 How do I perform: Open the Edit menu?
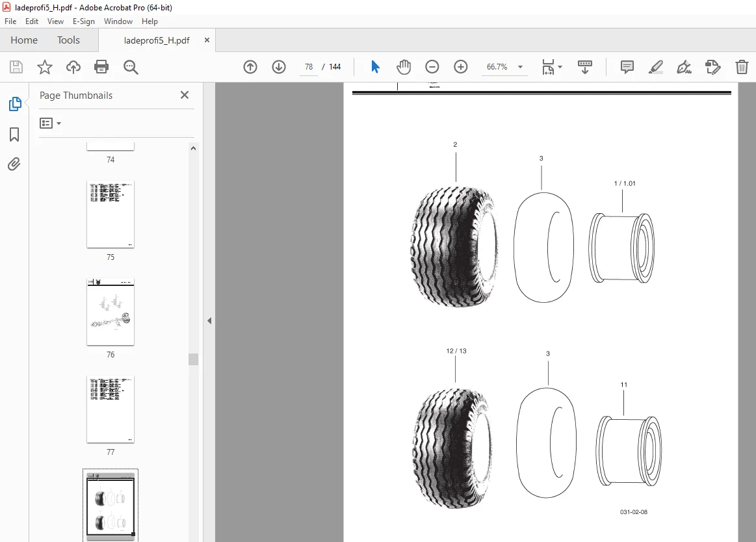tap(32, 21)
